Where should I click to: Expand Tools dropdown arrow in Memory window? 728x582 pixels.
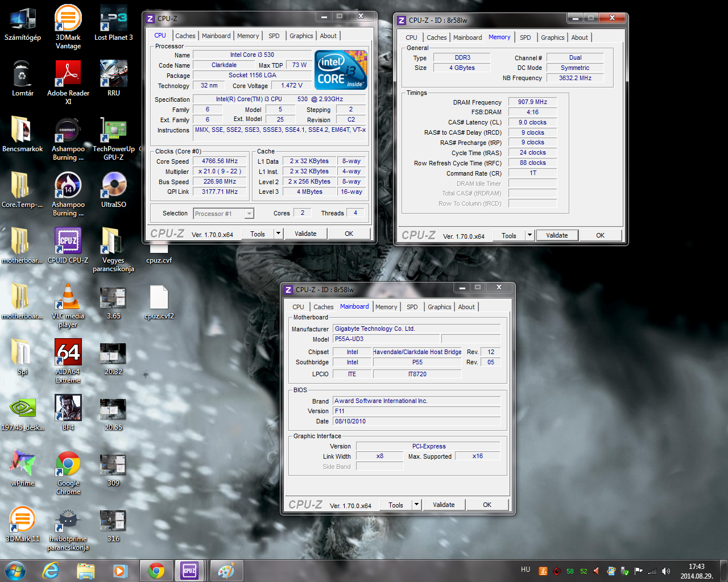[530, 235]
